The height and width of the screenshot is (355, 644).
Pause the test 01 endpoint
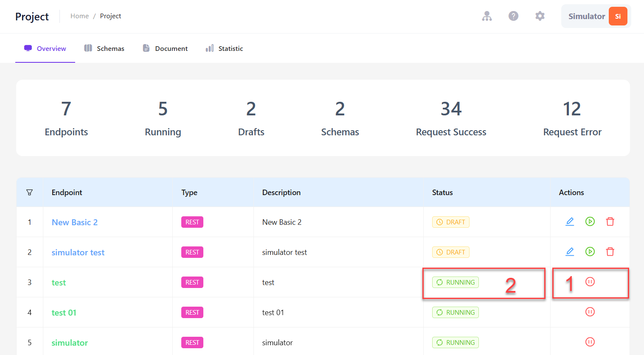tap(590, 312)
